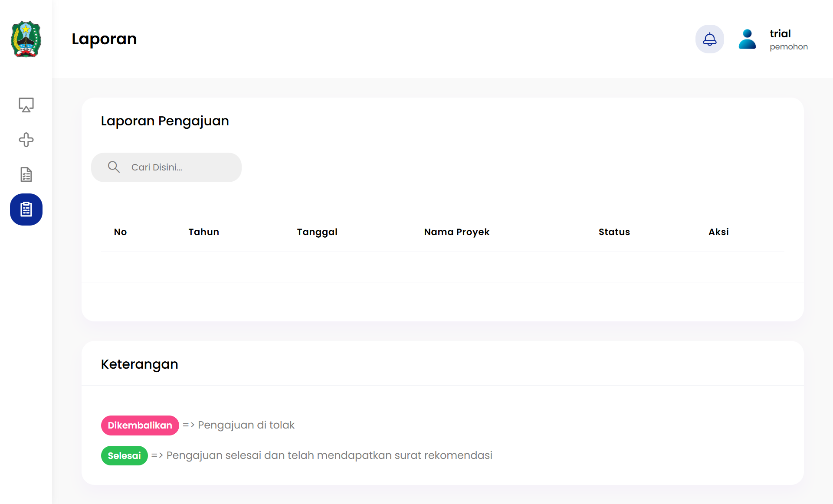Sort by the Nama Proyek column
This screenshot has height=504, width=833.
pyautogui.click(x=456, y=232)
